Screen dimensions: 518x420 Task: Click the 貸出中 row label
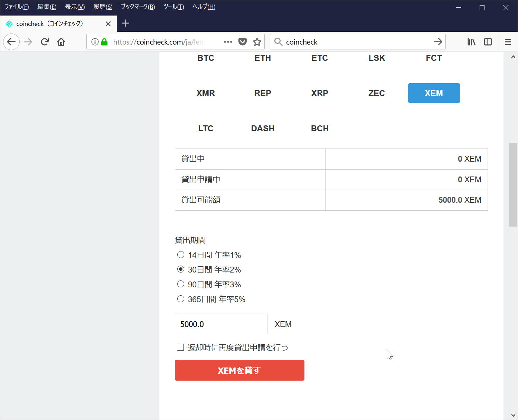click(x=193, y=159)
